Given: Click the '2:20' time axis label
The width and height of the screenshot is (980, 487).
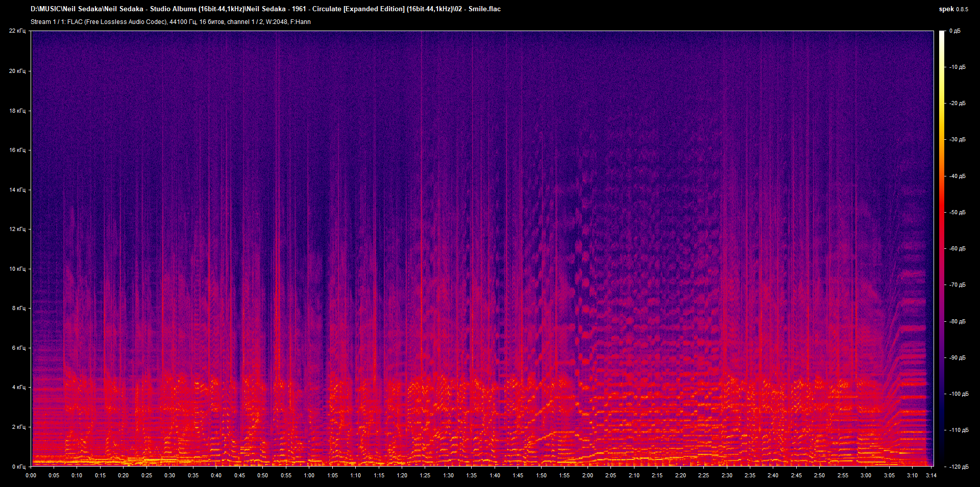Looking at the screenshot, I should pyautogui.click(x=680, y=475).
